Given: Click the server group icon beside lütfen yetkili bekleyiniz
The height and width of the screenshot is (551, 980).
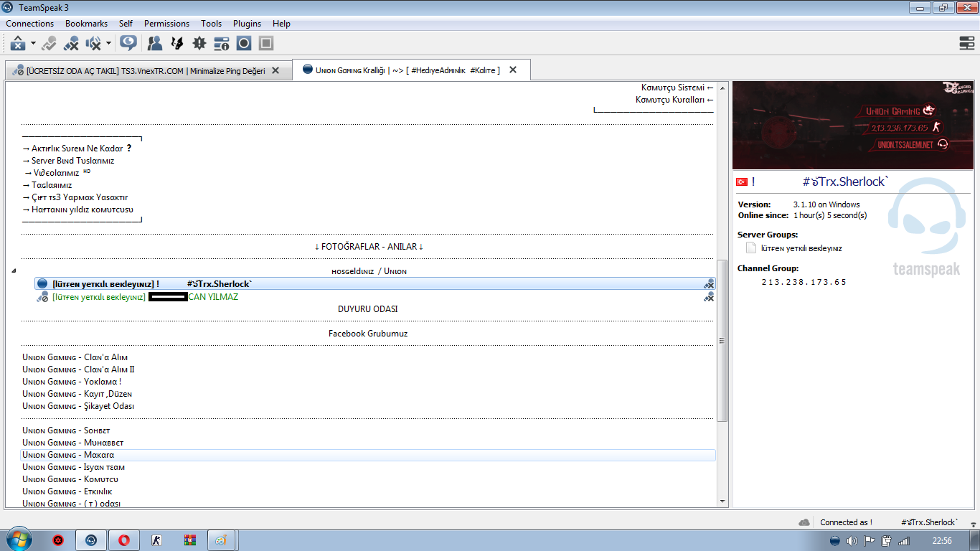Looking at the screenshot, I should point(751,248).
